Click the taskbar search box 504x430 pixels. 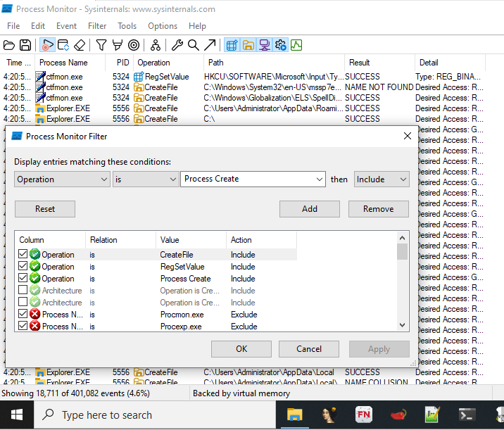pos(155,415)
